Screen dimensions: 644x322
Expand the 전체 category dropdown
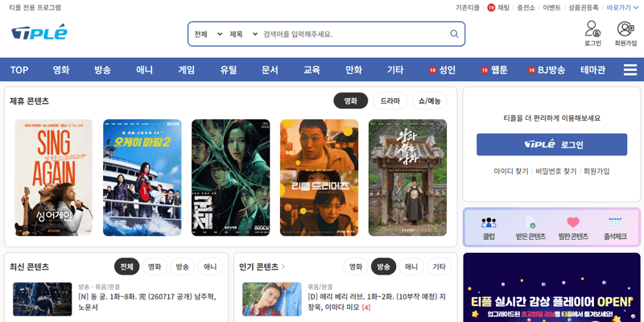click(x=208, y=34)
